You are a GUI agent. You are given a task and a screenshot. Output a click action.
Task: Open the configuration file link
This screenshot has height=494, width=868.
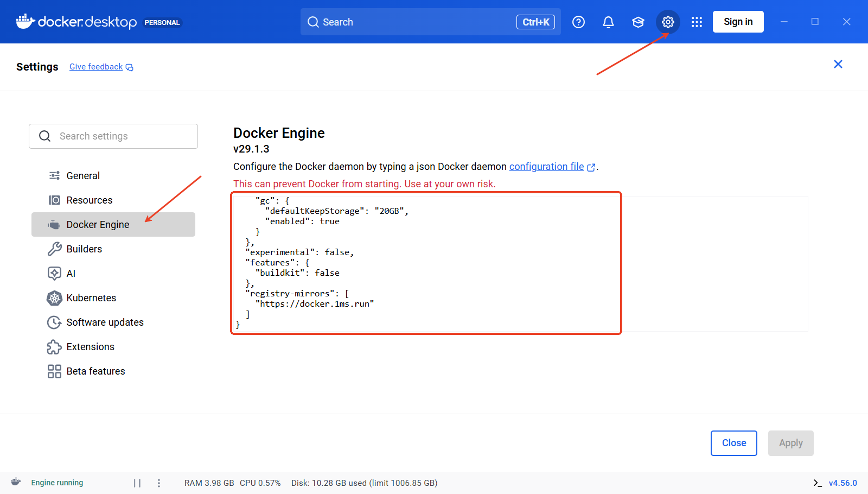coord(546,167)
